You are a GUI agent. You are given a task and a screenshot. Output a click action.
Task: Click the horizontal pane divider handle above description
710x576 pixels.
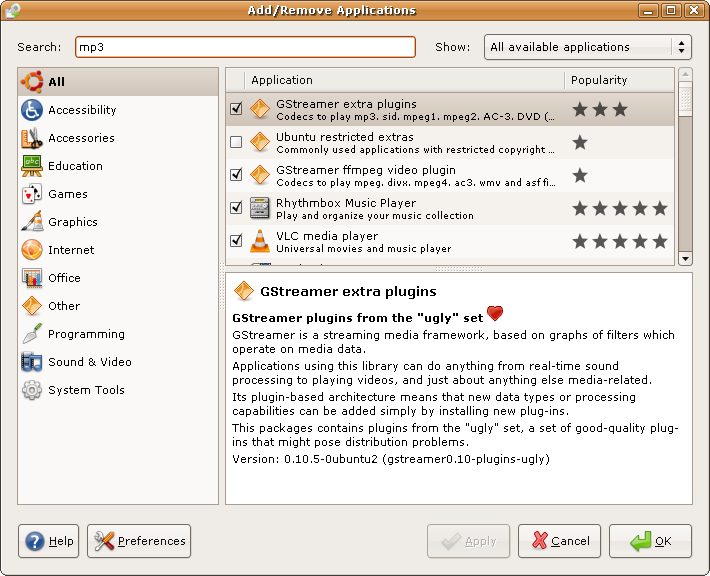(459, 269)
